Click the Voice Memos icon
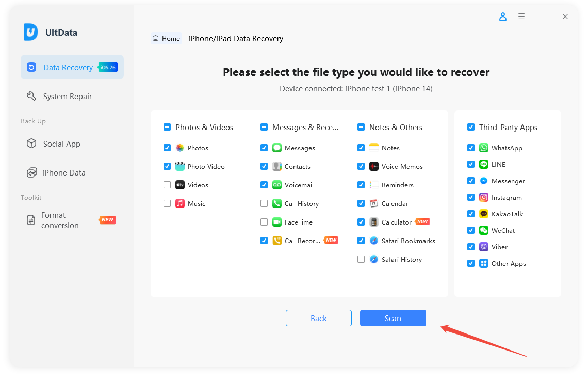Screen dimensions: 588x382 pyautogui.click(x=374, y=166)
